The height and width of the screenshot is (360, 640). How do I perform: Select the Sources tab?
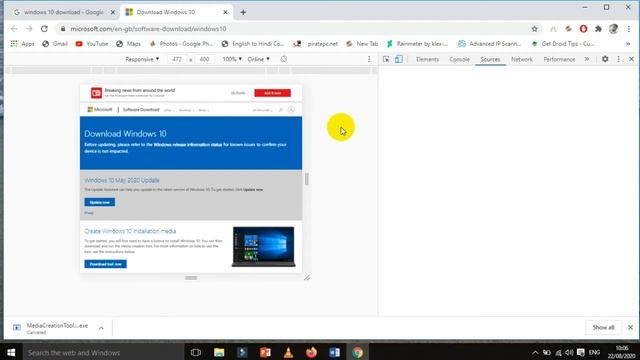tap(490, 59)
